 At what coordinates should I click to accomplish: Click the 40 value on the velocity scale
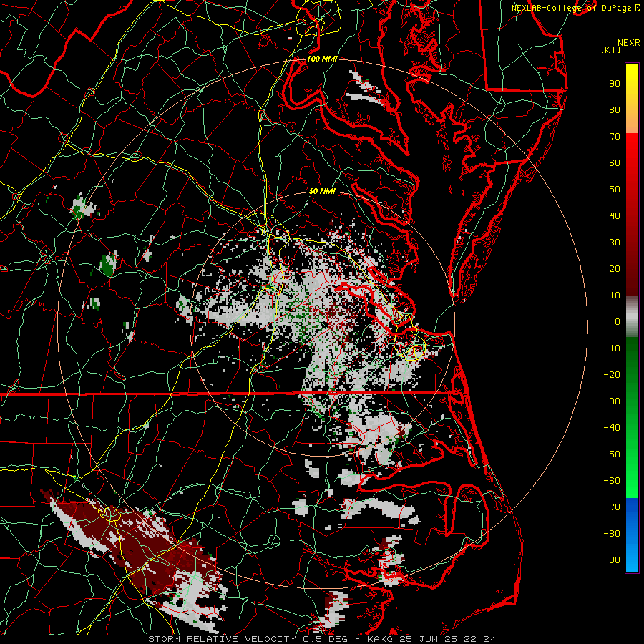pos(615,216)
